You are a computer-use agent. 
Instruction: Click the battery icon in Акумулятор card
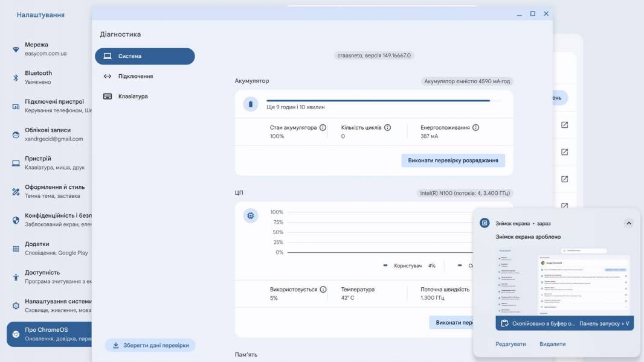(251, 104)
